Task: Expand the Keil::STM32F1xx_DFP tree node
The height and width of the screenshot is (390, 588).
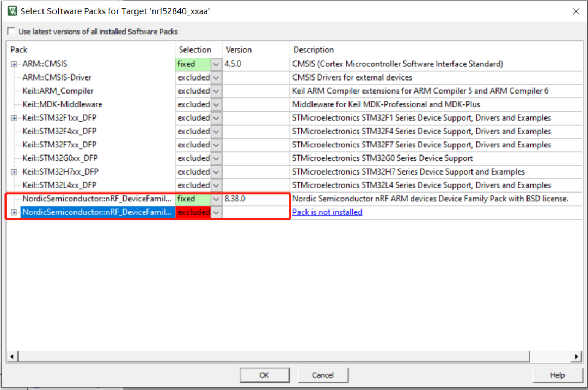Action: (14, 118)
